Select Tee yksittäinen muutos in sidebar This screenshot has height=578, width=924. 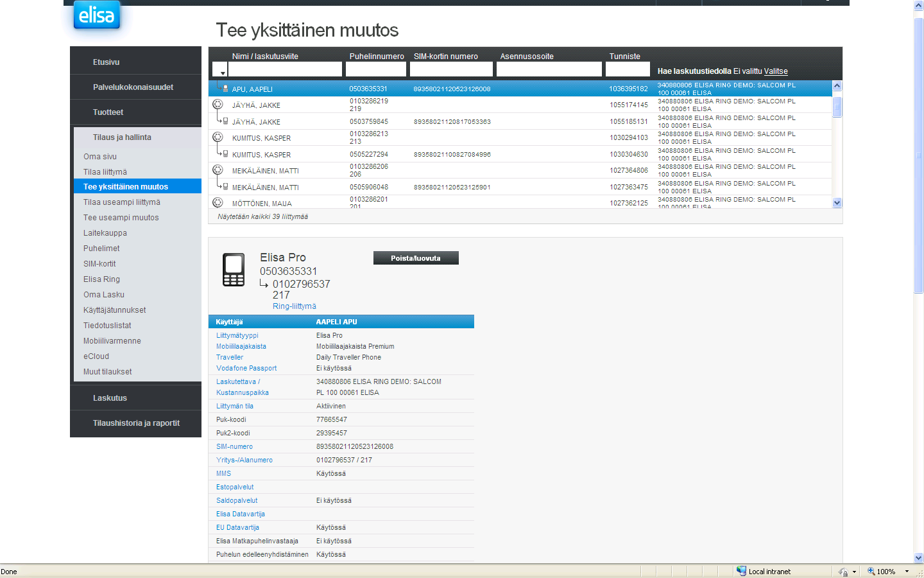[x=137, y=186]
